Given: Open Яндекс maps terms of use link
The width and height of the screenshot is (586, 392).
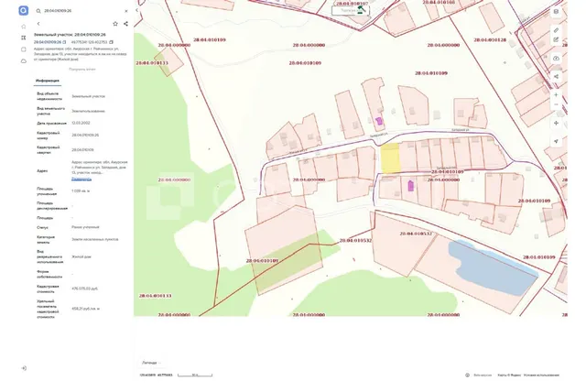Looking at the screenshot, I should pyautogui.click(x=541, y=376).
